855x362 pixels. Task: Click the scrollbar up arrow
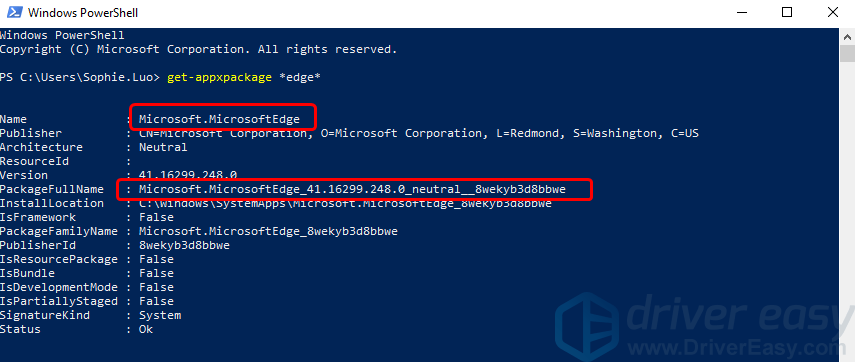pos(847,37)
